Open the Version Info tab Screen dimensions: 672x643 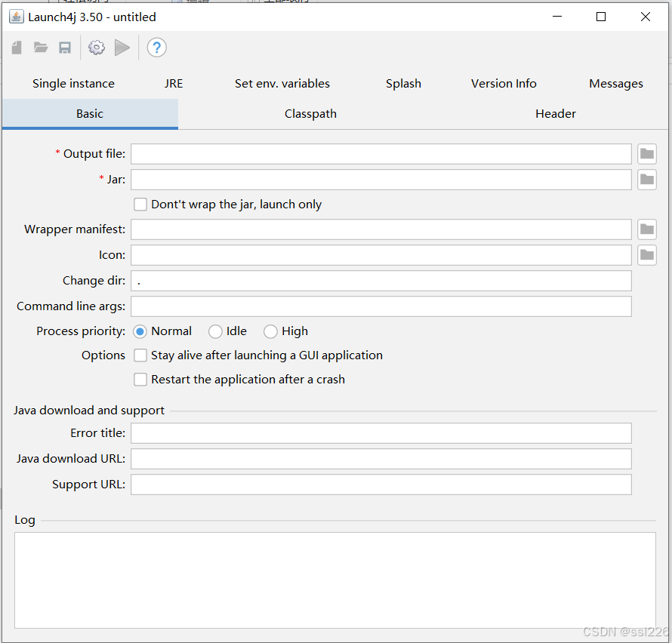point(504,84)
